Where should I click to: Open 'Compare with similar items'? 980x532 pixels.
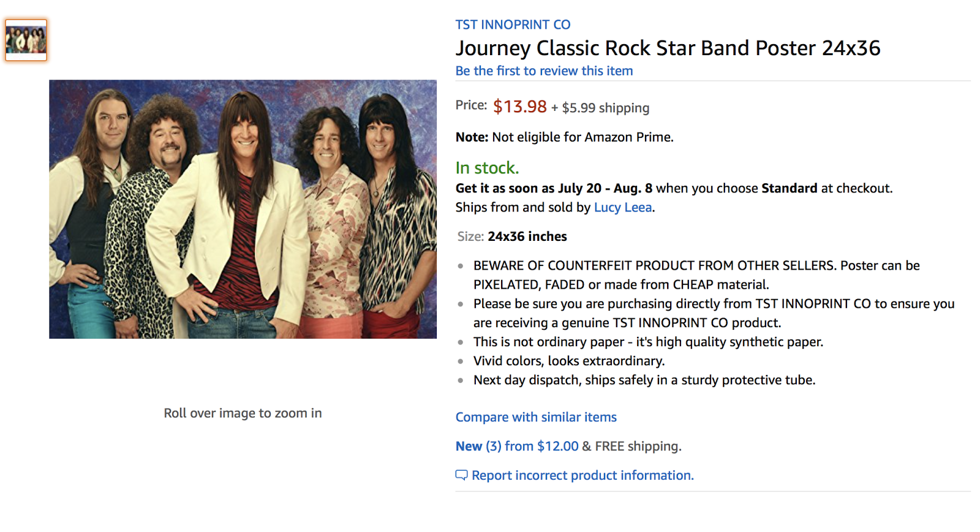point(535,417)
